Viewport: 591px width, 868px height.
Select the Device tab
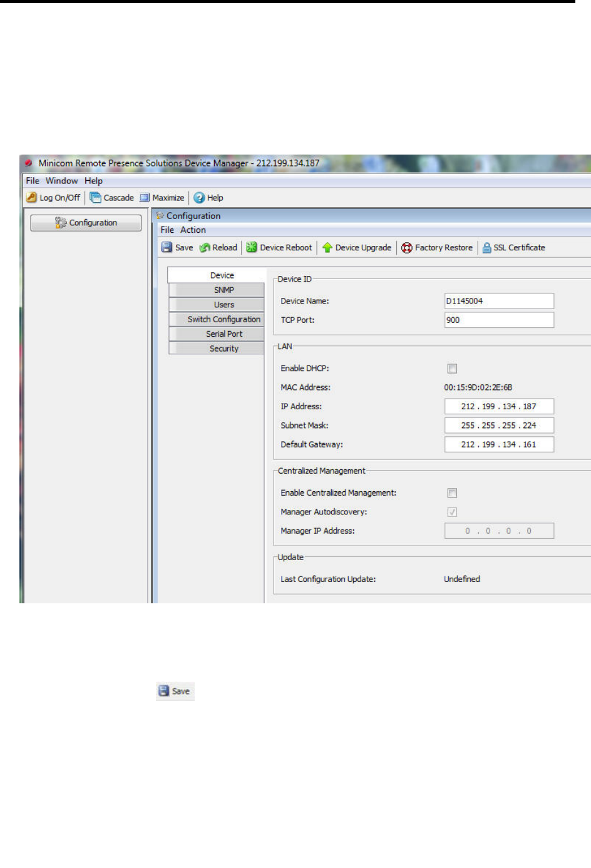click(x=217, y=275)
